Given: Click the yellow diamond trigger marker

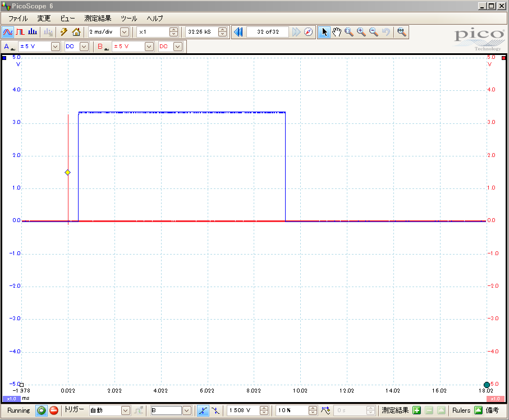Looking at the screenshot, I should 67,173.
